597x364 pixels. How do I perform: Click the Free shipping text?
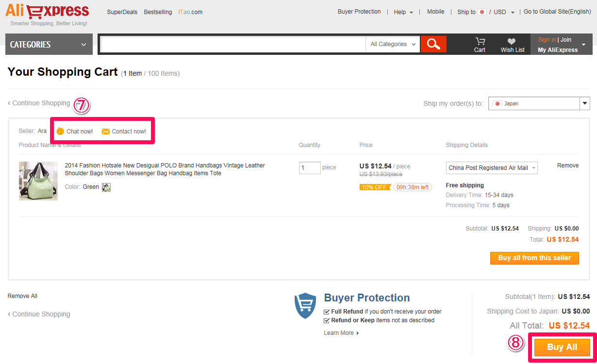coord(465,185)
